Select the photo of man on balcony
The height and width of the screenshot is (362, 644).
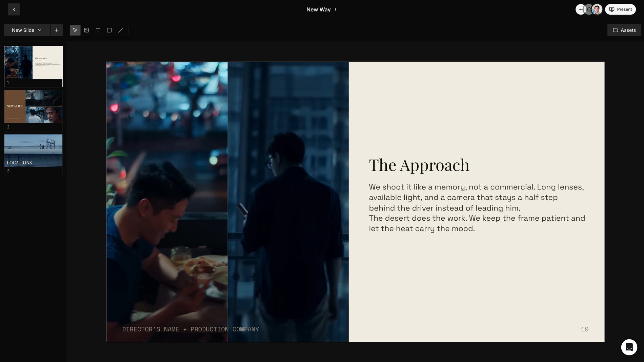(x=288, y=202)
